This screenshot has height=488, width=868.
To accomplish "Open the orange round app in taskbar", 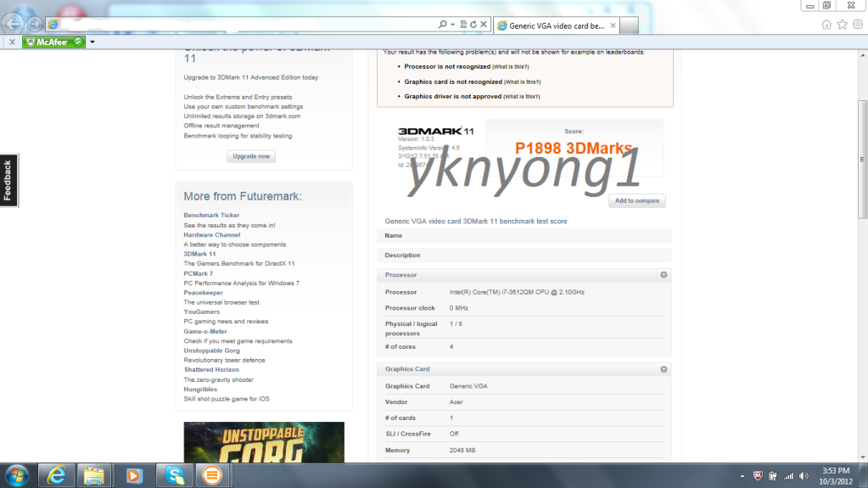I will pos(212,475).
